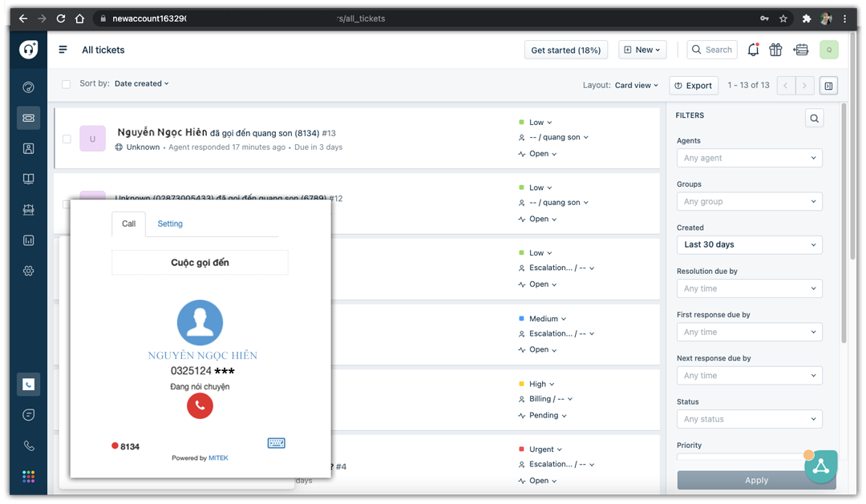
Task: Open the Created Last 30 days dropdown
Action: pos(749,244)
